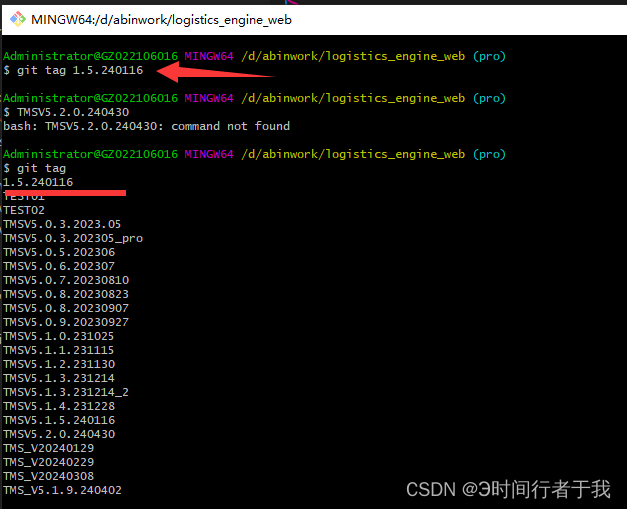Select the tag TMSV5.0.3.2023.05

point(62,224)
